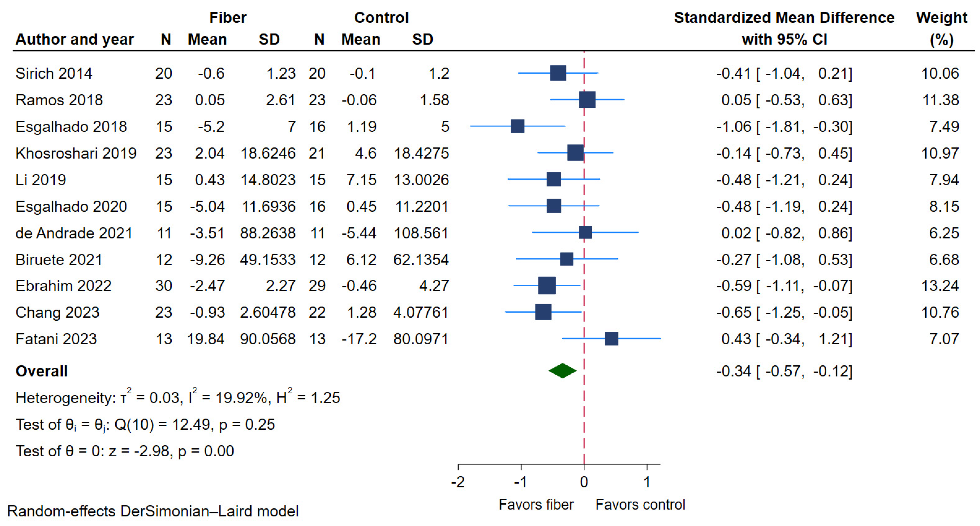
Task: Click the green Overall diamond marker
Action: click(x=563, y=371)
